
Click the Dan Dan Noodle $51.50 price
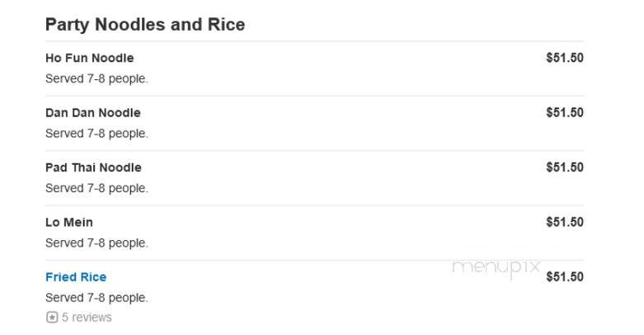(565, 112)
